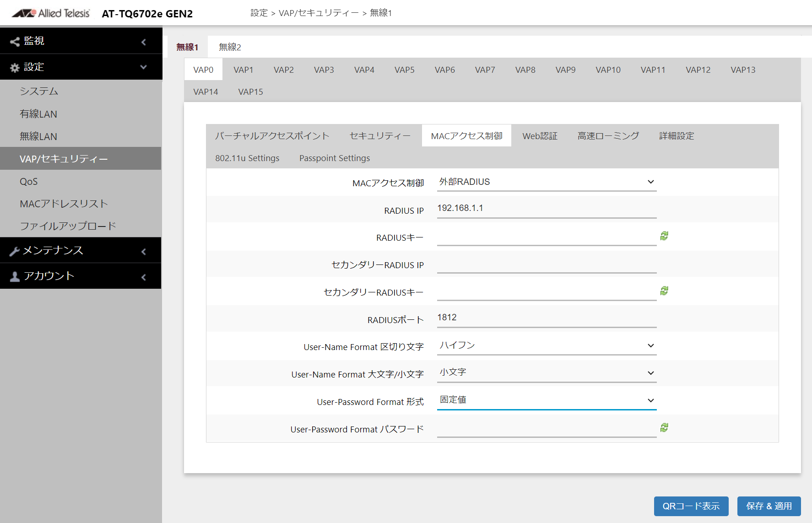This screenshot has height=523, width=812.
Task: Click the refresh icon beside User-Password Format パスワード
Action: pyautogui.click(x=664, y=427)
